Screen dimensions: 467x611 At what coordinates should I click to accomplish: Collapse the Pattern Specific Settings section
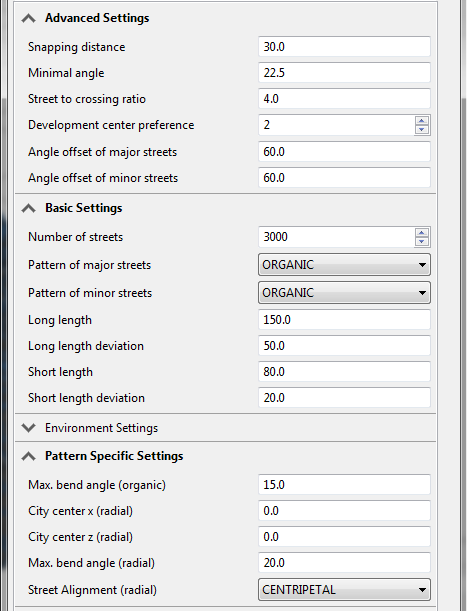tap(28, 456)
